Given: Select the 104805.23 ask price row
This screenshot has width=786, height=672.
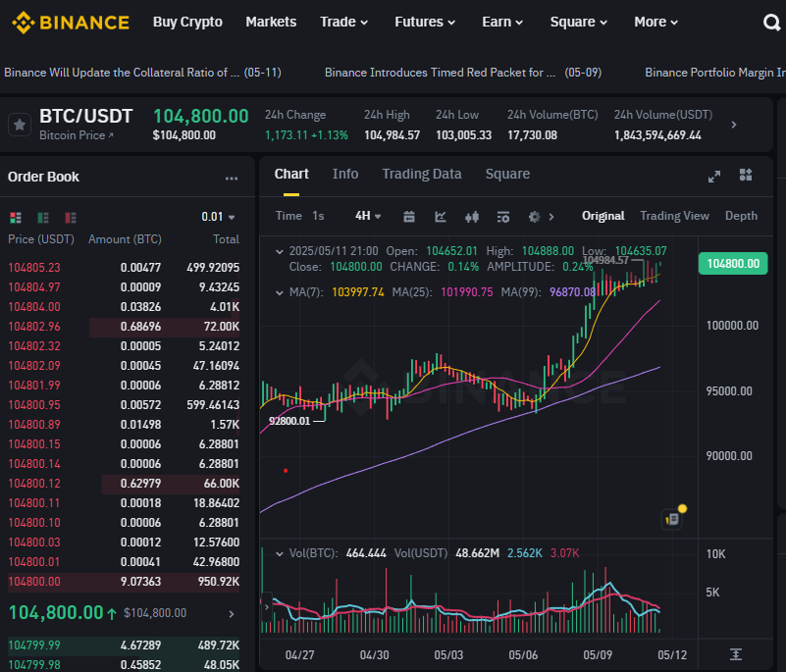Looking at the screenshot, I should [124, 268].
